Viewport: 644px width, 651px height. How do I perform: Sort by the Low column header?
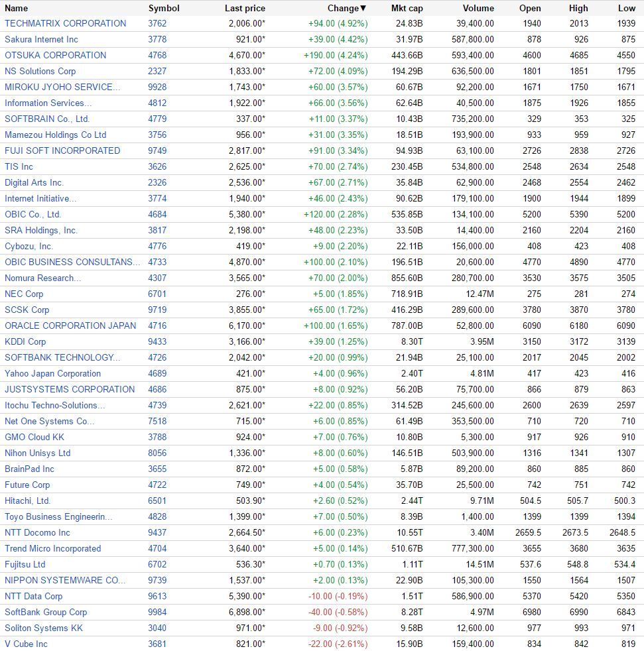(627, 9)
